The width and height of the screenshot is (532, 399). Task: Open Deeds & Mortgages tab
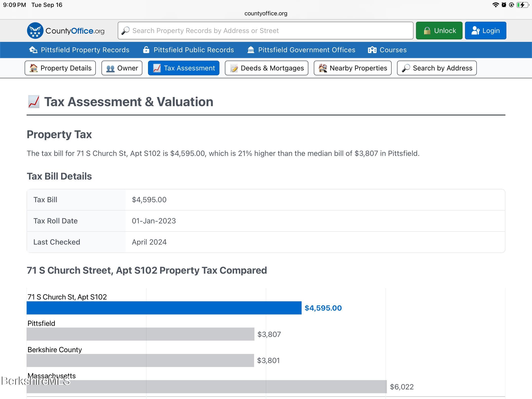click(x=266, y=68)
